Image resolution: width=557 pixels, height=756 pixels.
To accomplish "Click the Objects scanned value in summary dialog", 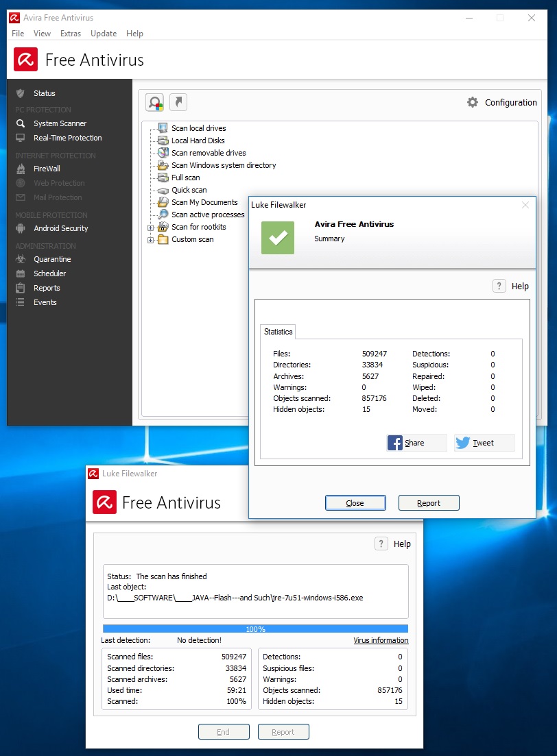I will pyautogui.click(x=374, y=398).
